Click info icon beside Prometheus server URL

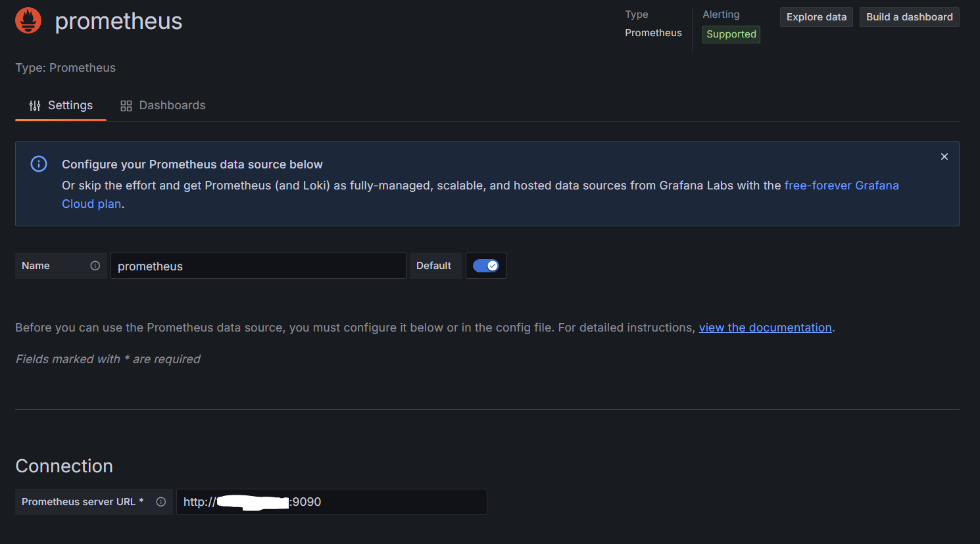tap(161, 502)
